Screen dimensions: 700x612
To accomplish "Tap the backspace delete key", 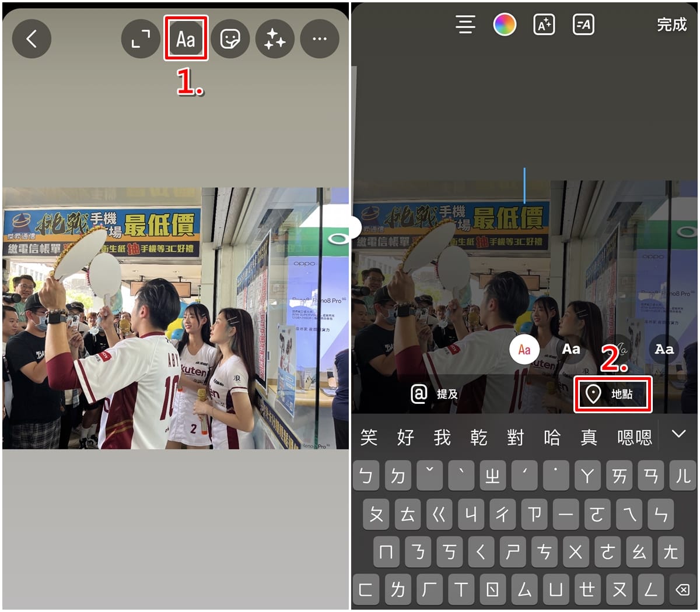I will click(x=682, y=590).
